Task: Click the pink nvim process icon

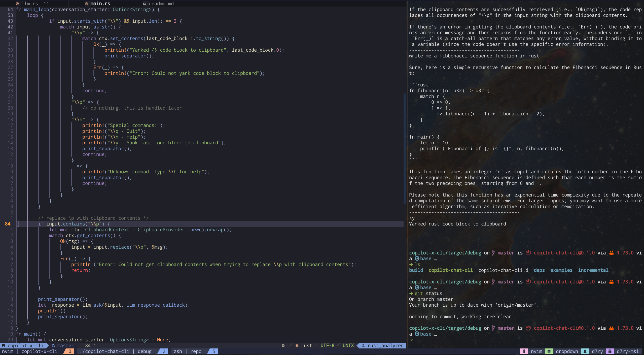Action: click(x=524, y=351)
